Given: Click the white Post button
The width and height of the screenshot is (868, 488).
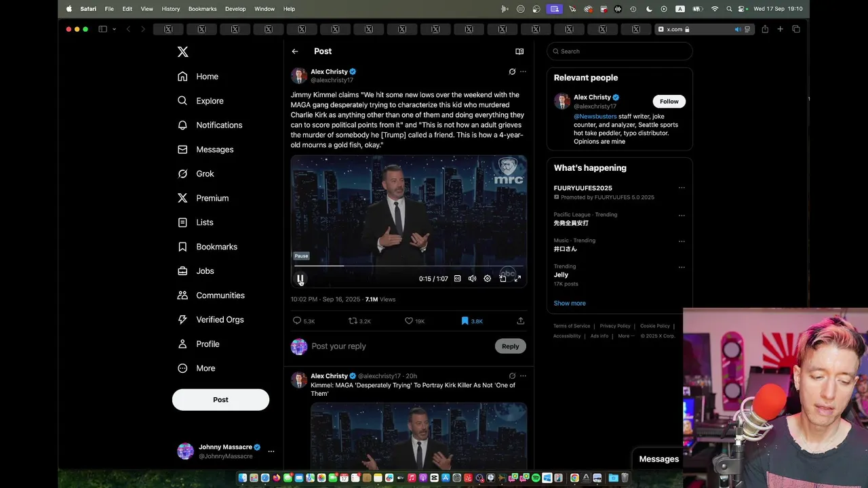Looking at the screenshot, I should tap(220, 400).
